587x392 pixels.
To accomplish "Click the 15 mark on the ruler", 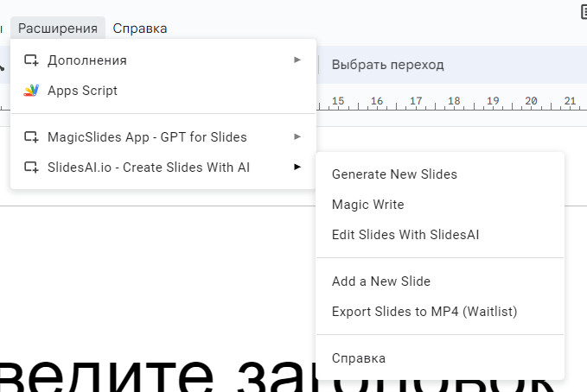I will coord(338,101).
